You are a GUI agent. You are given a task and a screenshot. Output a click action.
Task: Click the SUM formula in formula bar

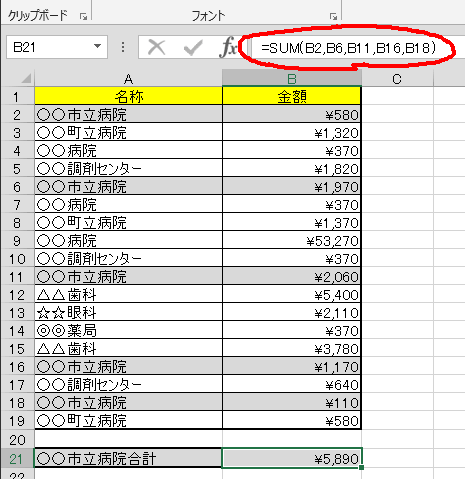point(348,48)
